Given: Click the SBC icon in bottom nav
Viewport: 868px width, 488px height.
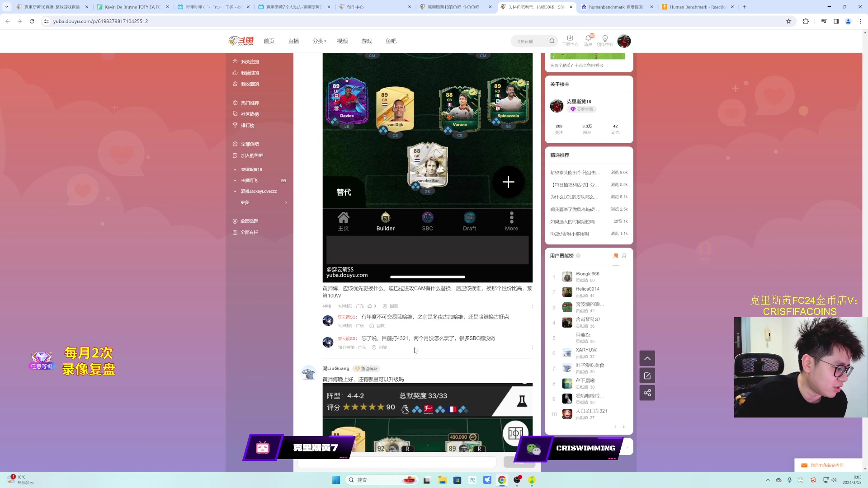Looking at the screenshot, I should 427,221.
